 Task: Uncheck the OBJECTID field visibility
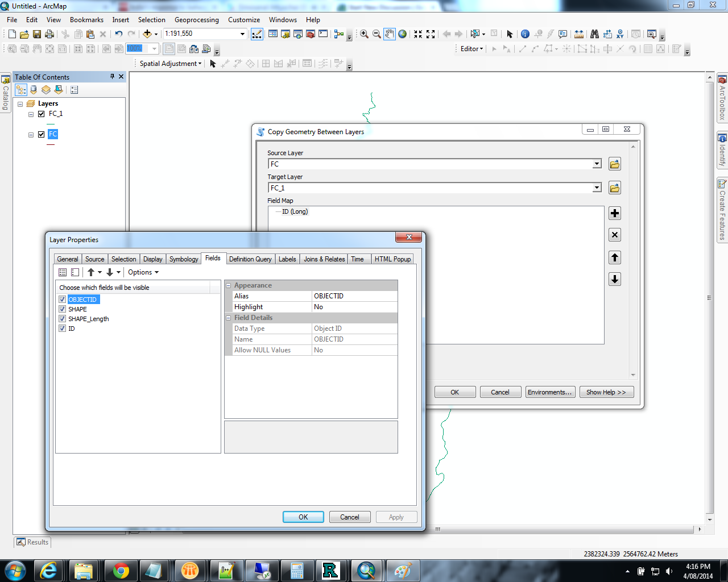click(x=63, y=300)
